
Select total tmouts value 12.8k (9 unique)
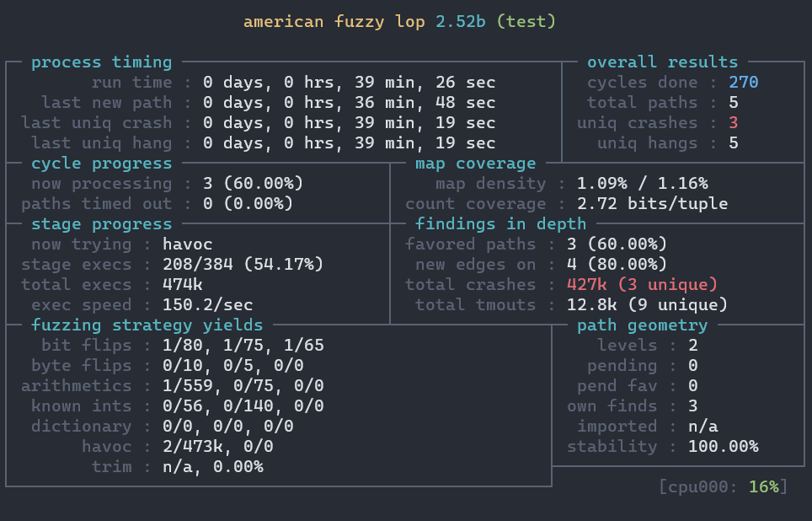[647, 305]
